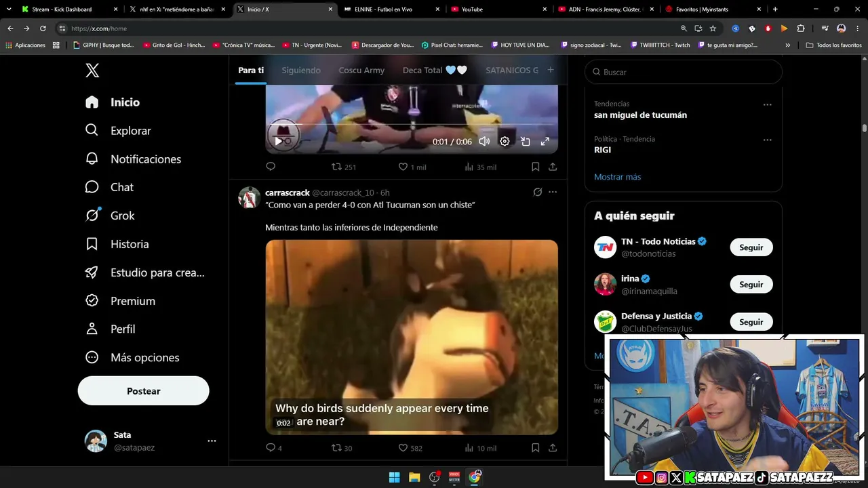This screenshot has width=868, height=488.
Task: Open the san miguel de tucumán trend
Action: click(x=641, y=115)
